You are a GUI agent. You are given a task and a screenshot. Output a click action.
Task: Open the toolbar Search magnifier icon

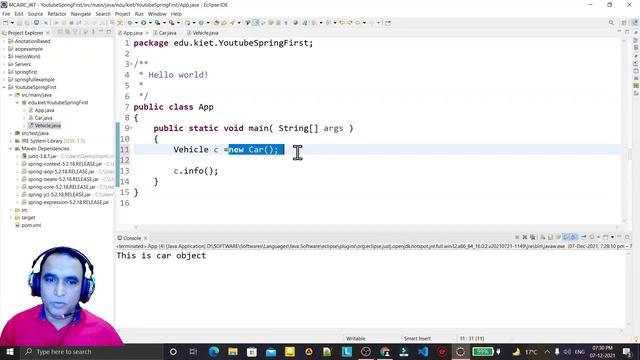click(611, 23)
